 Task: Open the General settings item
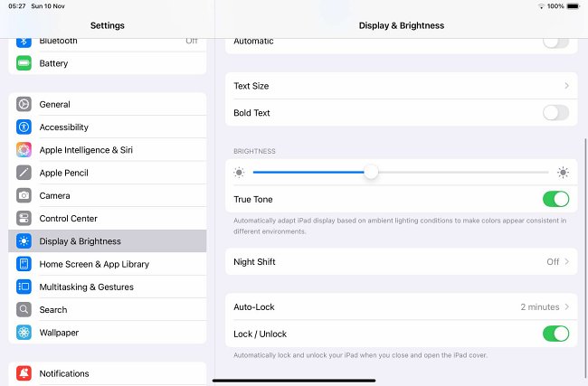[108, 104]
